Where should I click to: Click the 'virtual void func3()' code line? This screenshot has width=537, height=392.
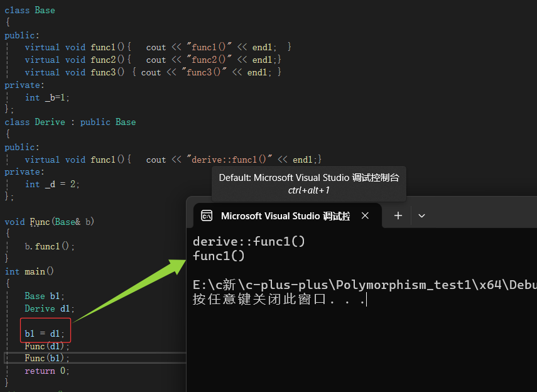[x=153, y=72]
